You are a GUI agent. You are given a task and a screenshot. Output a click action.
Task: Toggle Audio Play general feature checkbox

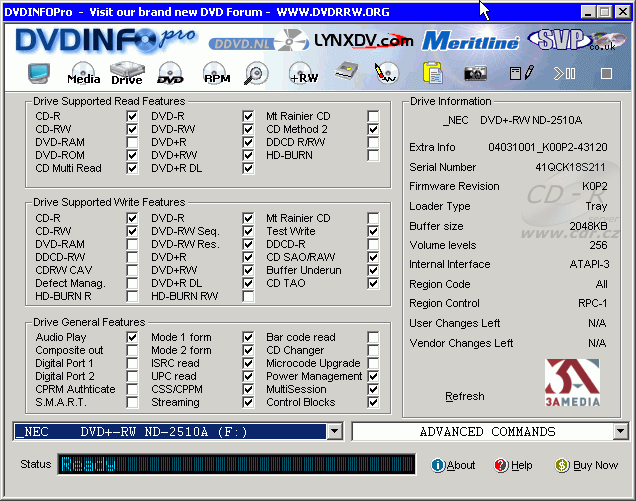[132, 337]
